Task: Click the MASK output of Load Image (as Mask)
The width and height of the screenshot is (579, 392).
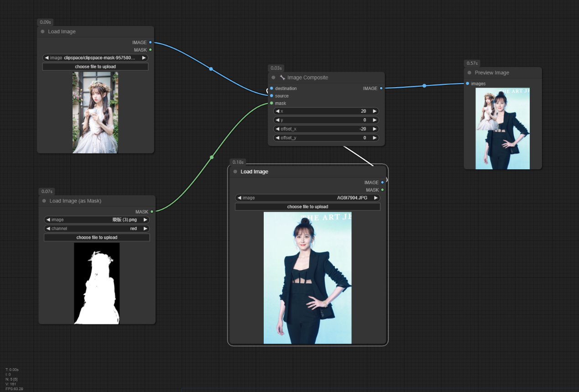Action: pos(152,212)
